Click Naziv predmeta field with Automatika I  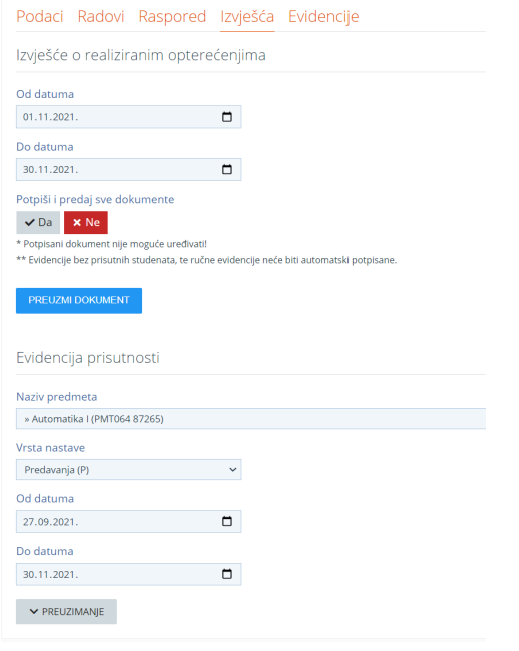pos(251,418)
